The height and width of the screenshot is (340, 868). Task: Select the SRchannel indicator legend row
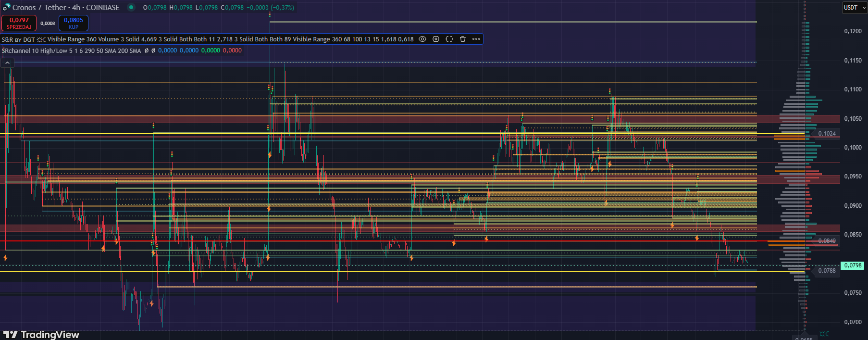72,50
